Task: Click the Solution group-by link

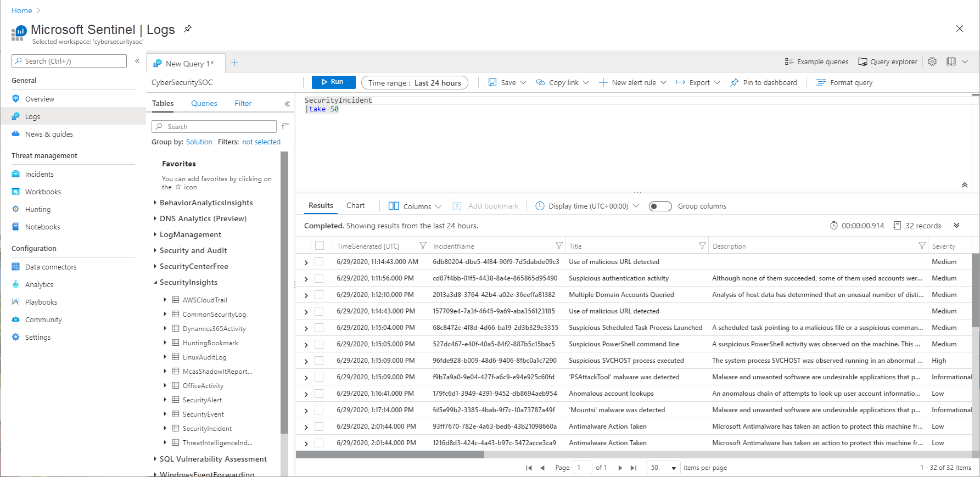Action: tap(199, 142)
